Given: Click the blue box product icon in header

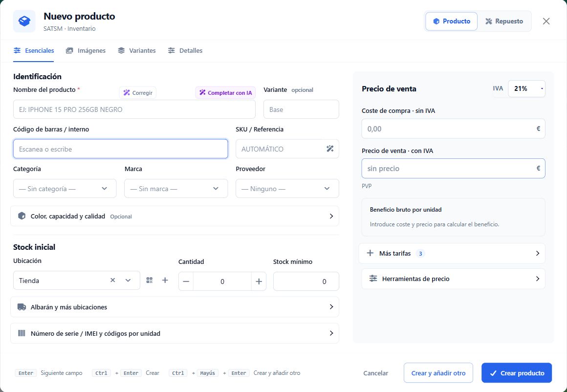Looking at the screenshot, I should (x=24, y=22).
